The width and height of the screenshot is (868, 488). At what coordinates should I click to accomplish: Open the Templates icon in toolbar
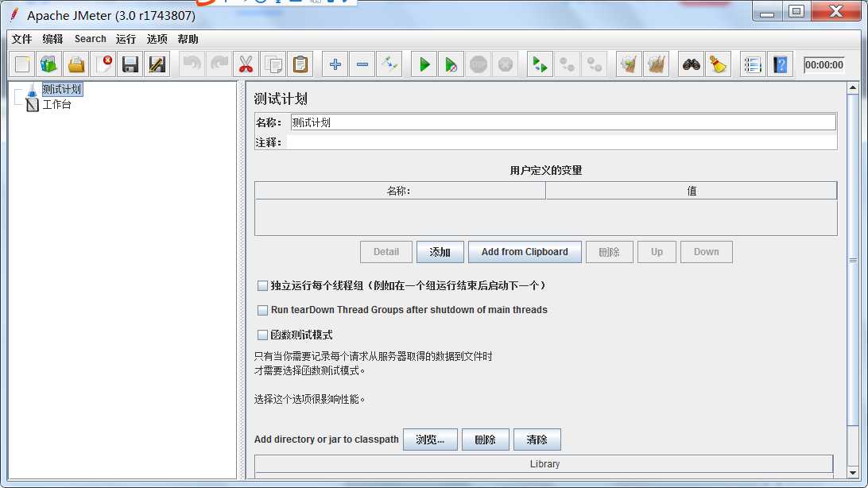pos(48,64)
